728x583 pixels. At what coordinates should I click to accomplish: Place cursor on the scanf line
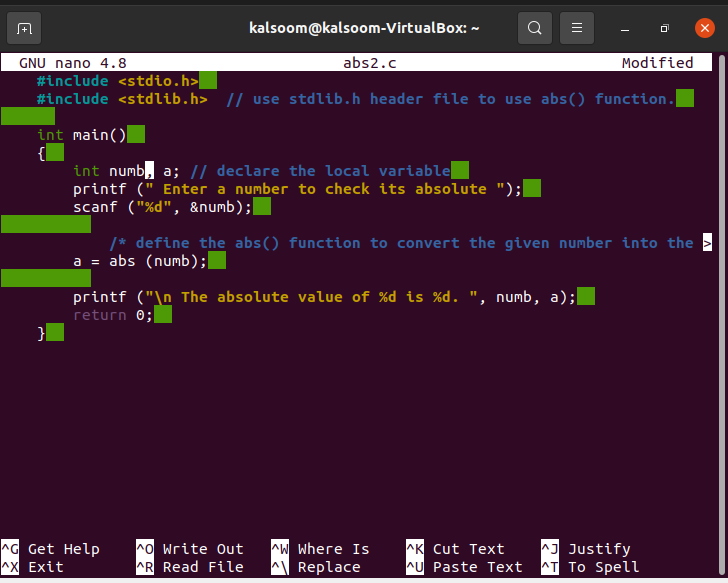click(x=160, y=207)
